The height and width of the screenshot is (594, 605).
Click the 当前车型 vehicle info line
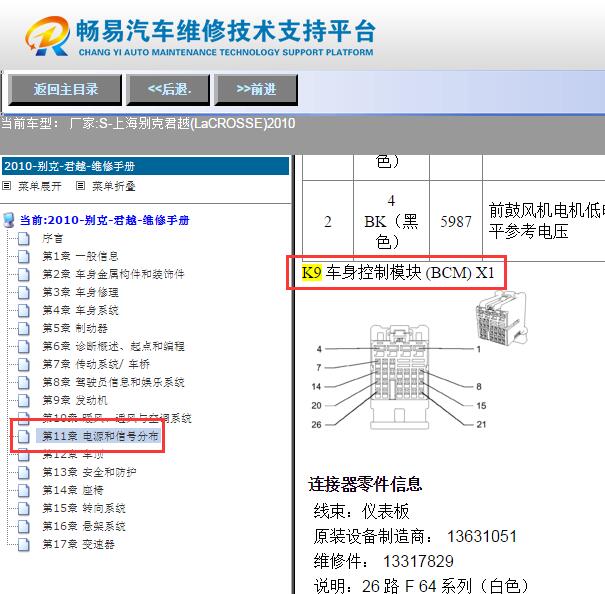(x=148, y=124)
